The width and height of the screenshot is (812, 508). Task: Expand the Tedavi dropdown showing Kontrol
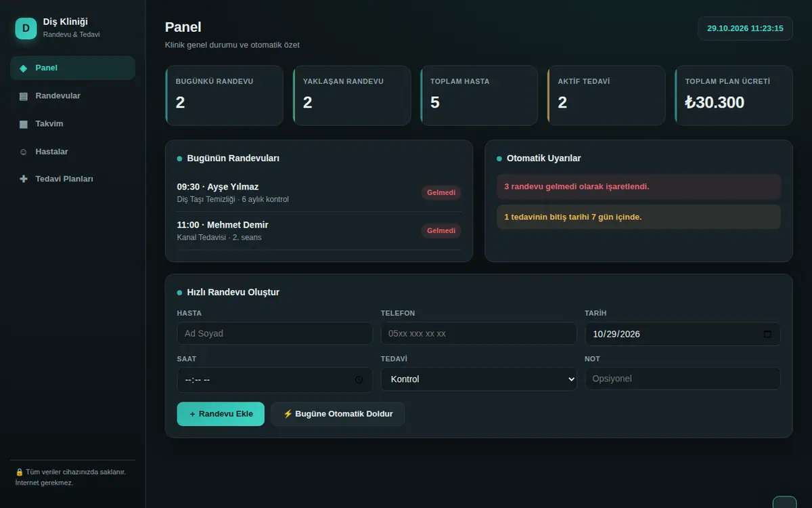479,379
